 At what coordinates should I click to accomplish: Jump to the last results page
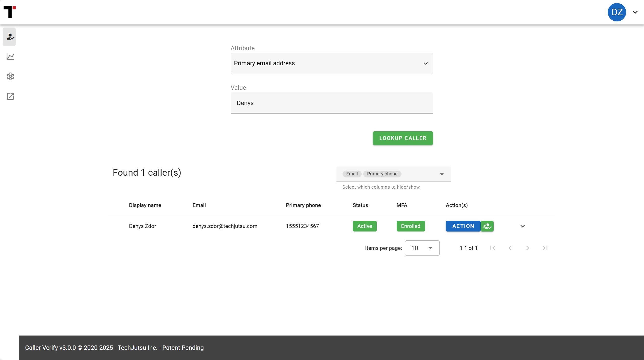pos(545,248)
